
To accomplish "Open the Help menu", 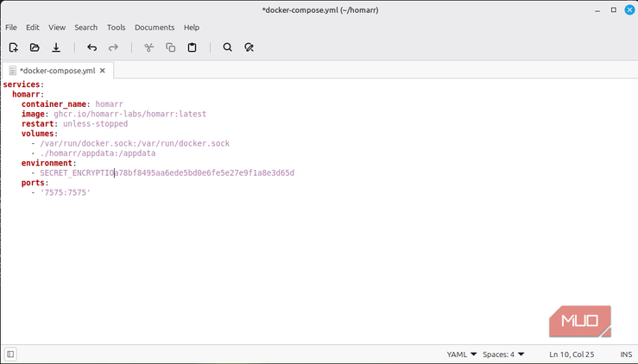I will point(192,28).
